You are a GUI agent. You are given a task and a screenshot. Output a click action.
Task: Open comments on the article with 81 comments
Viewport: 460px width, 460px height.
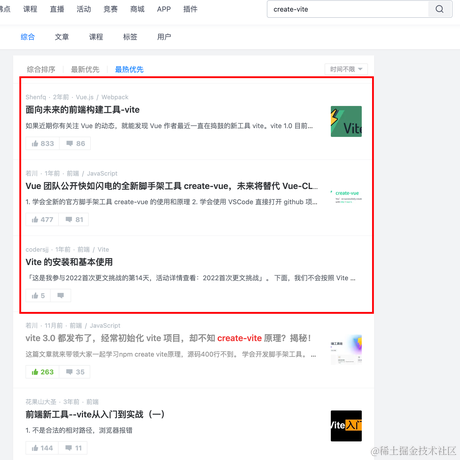[x=74, y=219]
